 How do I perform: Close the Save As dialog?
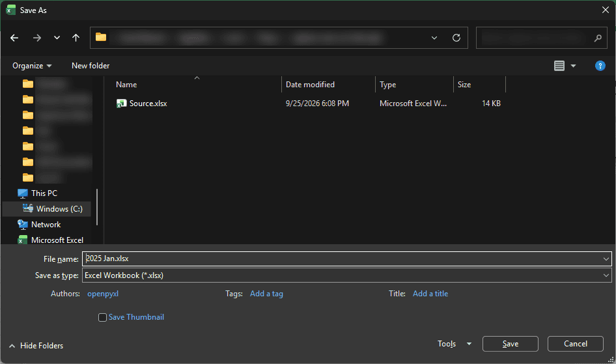tap(606, 10)
